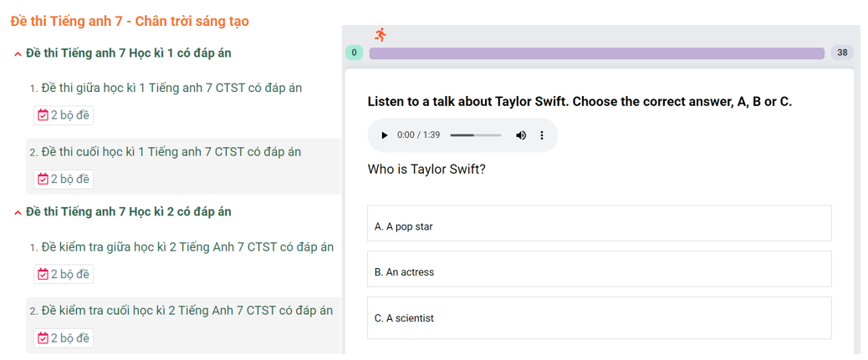Select answer C. A scientist

coord(599,317)
